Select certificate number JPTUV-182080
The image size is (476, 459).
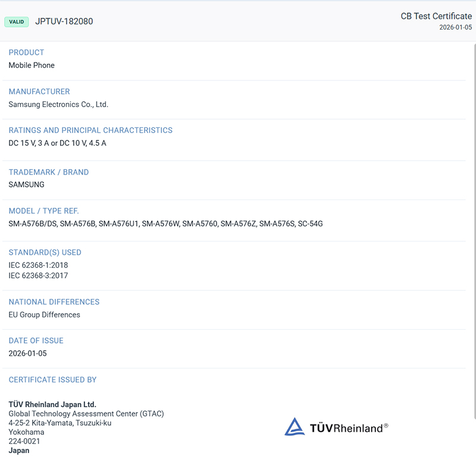click(x=64, y=21)
